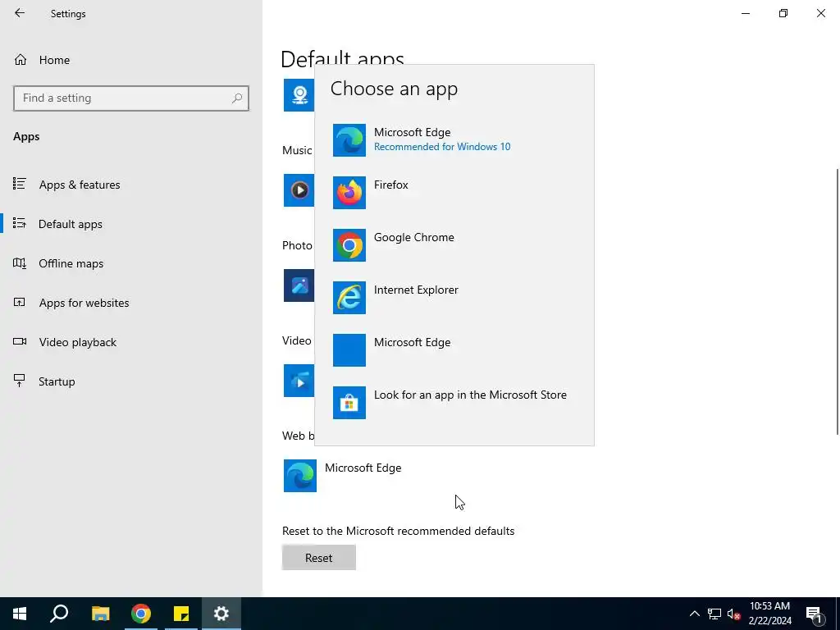Choose Firefox icon in app list

(349, 193)
